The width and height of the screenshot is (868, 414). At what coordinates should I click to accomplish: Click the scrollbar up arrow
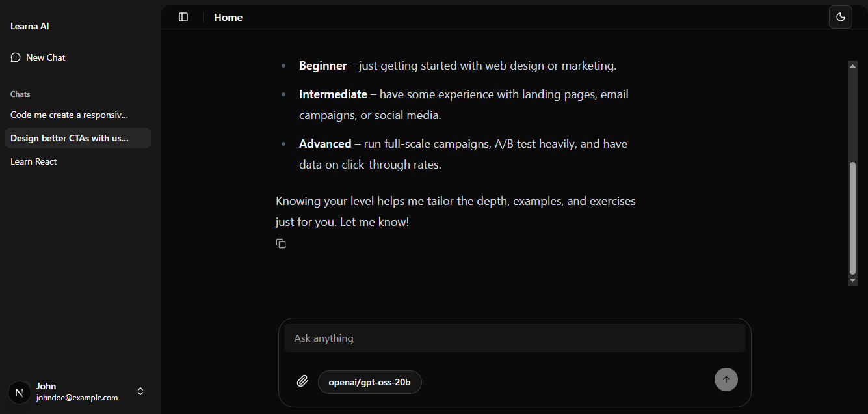coord(853,66)
